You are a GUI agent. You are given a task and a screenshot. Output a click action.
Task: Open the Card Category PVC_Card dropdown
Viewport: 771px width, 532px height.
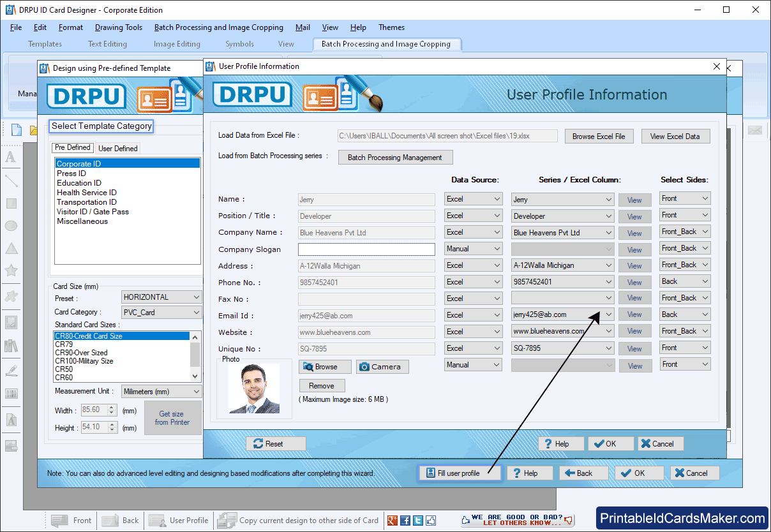point(161,313)
